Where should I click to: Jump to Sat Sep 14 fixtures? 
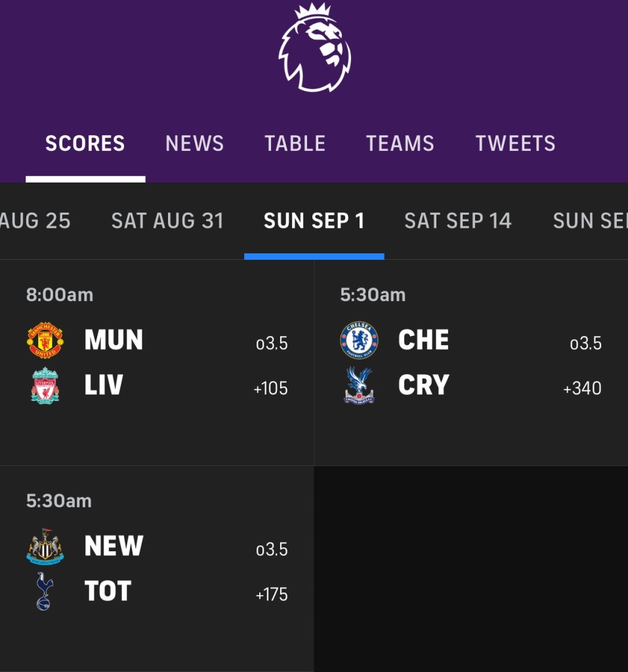pyautogui.click(x=457, y=221)
